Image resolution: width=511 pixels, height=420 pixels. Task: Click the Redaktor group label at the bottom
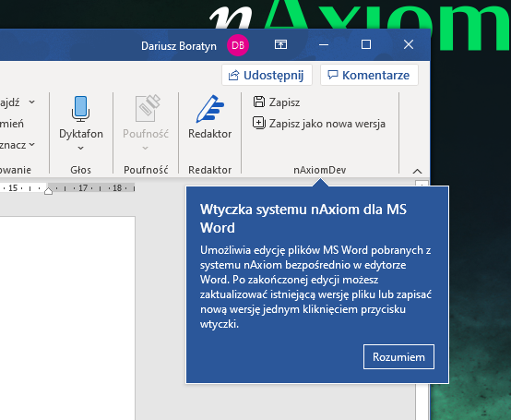click(x=210, y=170)
